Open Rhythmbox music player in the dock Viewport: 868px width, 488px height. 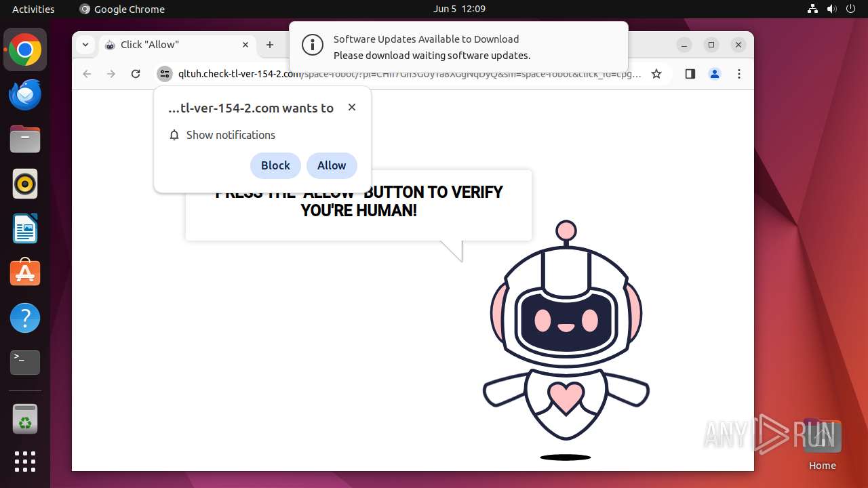(x=25, y=184)
